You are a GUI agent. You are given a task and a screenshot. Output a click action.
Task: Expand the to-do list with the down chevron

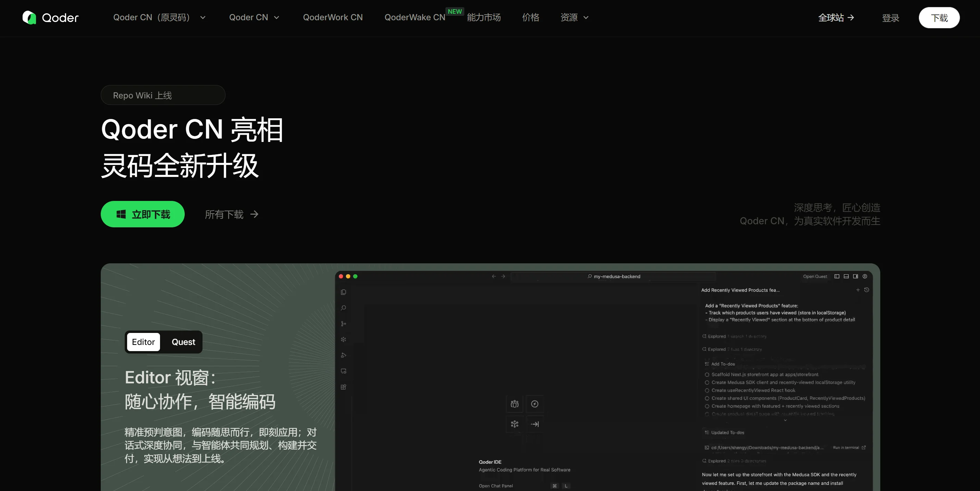[785, 420]
